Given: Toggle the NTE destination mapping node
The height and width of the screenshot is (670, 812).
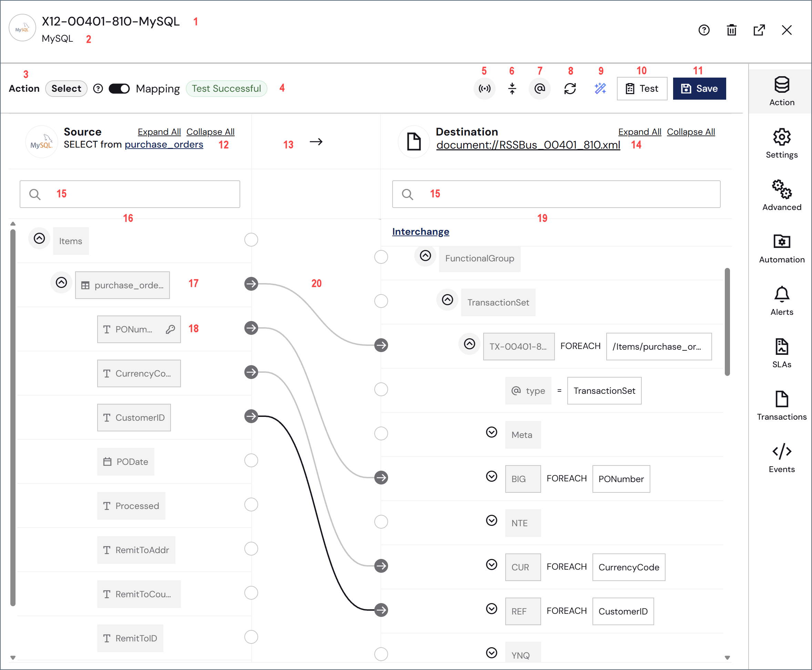Looking at the screenshot, I should [381, 522].
